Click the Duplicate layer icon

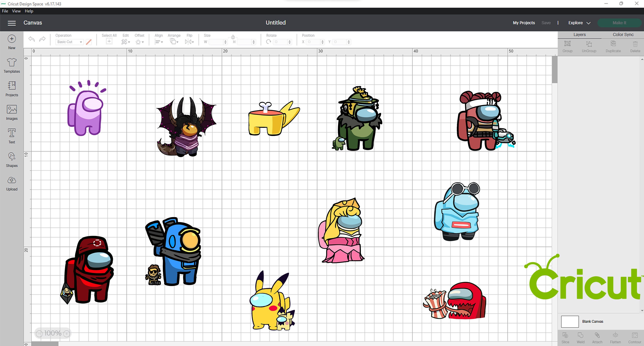tap(613, 44)
